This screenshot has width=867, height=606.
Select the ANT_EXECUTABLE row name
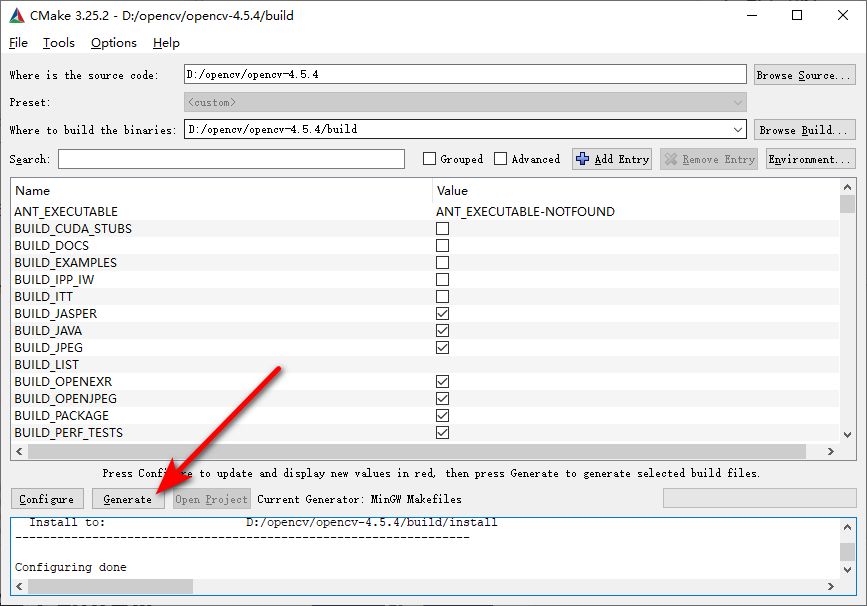coord(66,212)
